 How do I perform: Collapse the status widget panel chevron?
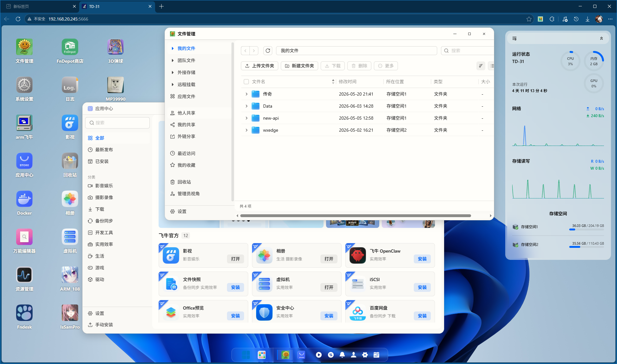click(601, 39)
